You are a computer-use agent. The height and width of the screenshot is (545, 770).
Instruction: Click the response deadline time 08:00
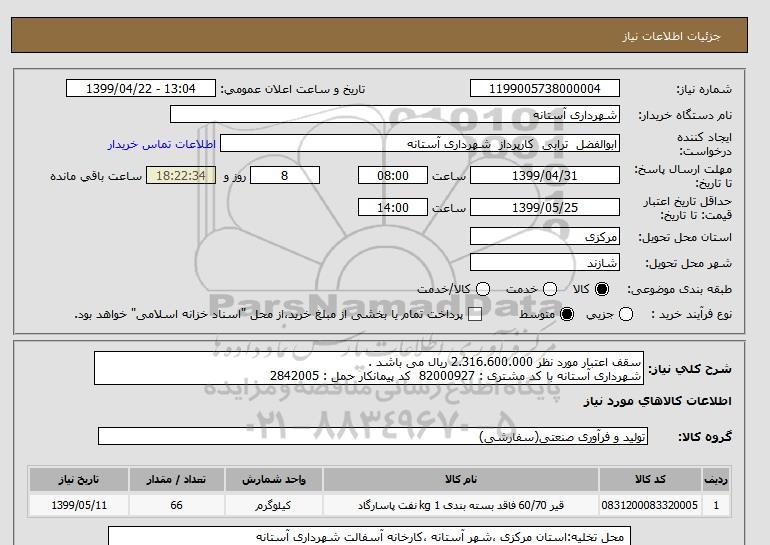point(393,175)
